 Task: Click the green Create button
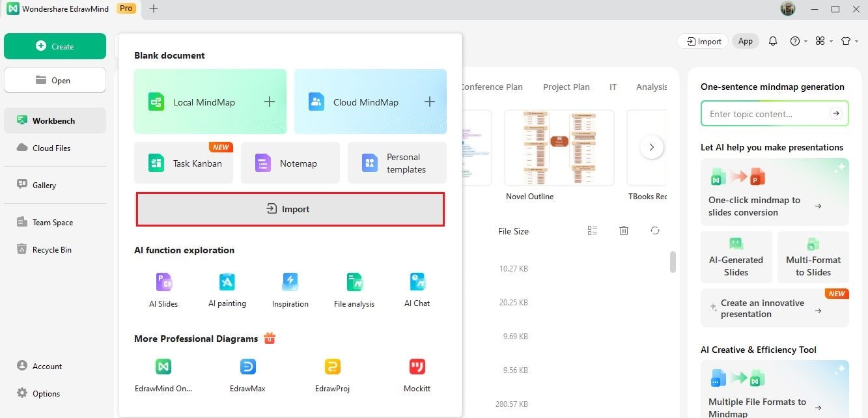click(x=55, y=46)
